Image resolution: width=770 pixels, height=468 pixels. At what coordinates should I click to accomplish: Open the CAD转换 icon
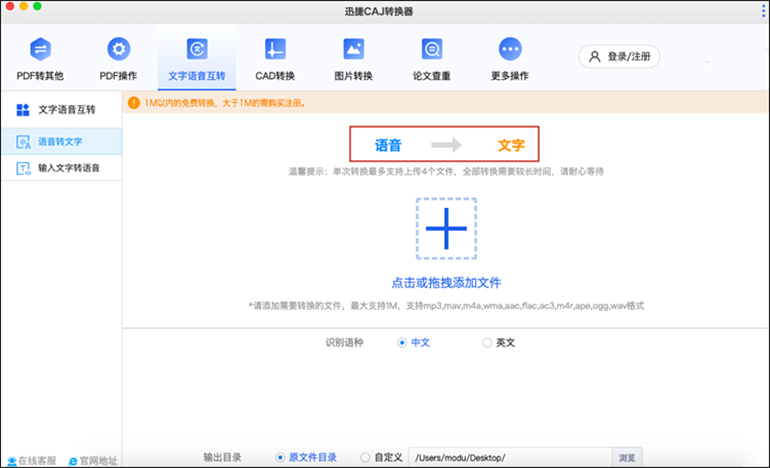pyautogui.click(x=275, y=49)
